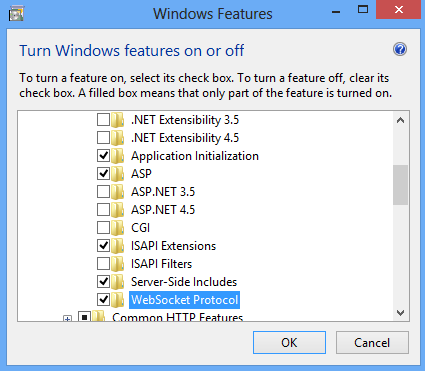Click the scrollbar up arrow
Screen dimensions: 425x371
pyautogui.click(x=400, y=120)
